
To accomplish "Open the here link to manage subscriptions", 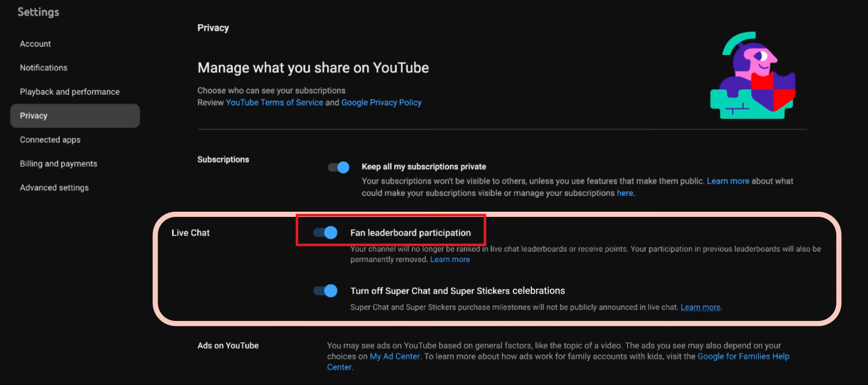I will 625,193.
